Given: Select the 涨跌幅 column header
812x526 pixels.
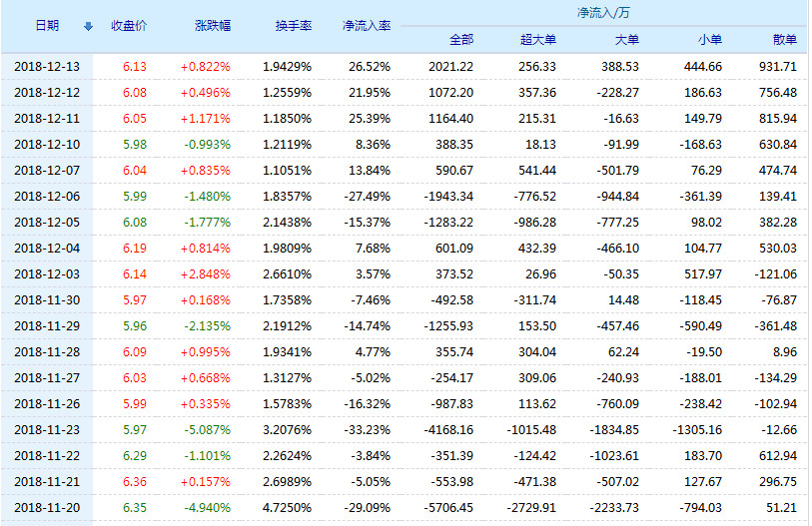Looking at the screenshot, I should pyautogui.click(x=212, y=26).
